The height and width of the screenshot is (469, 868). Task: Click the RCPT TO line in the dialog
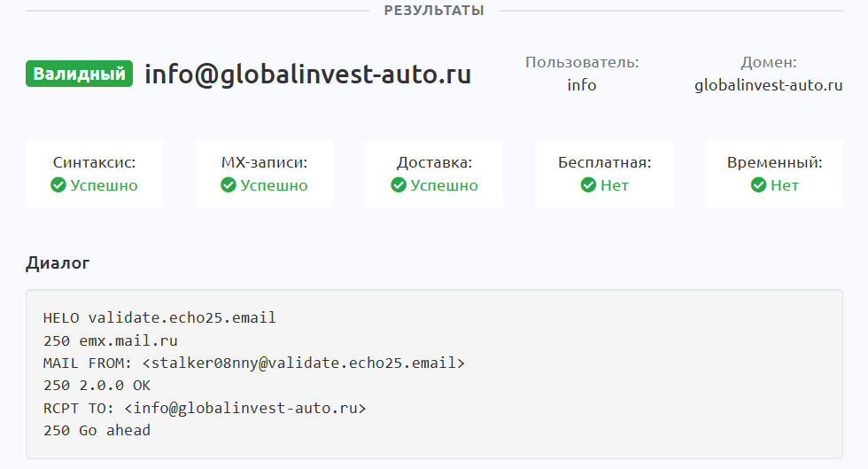point(204,408)
